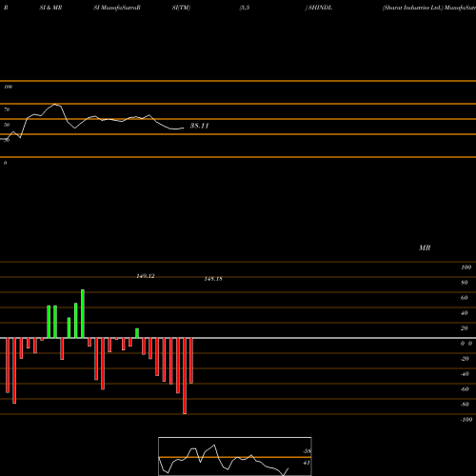Click the 149.12 price label

pyautogui.click(x=146, y=276)
